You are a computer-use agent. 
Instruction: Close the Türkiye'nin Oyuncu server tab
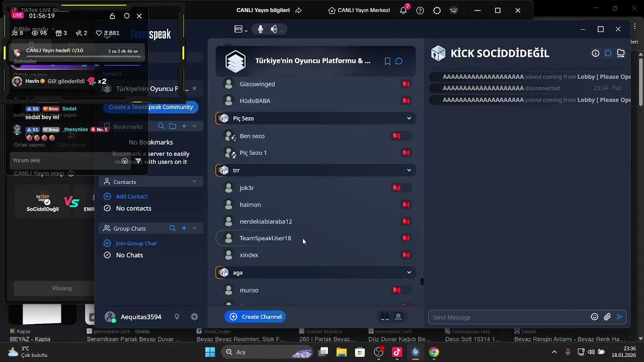(194, 88)
